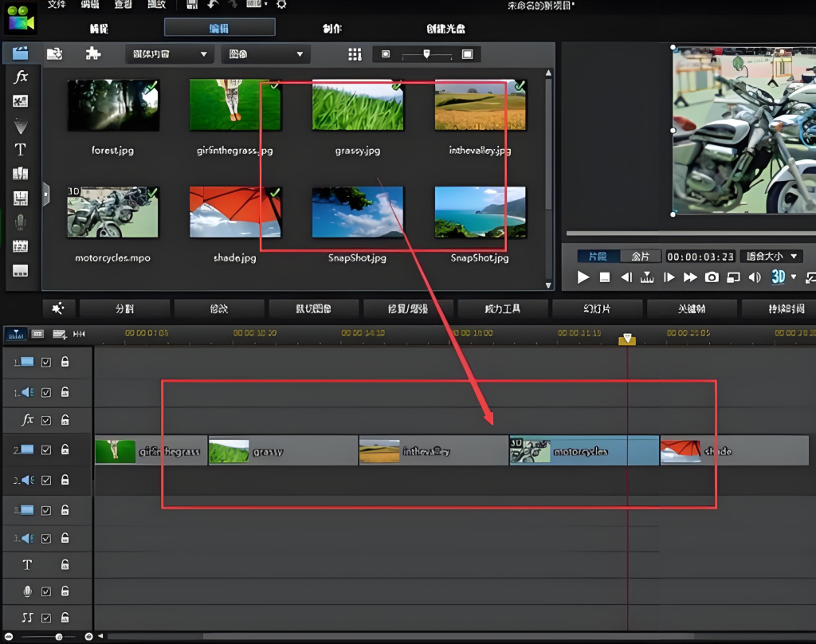Image resolution: width=816 pixels, height=644 pixels.
Task: Open the media type filter dropdown
Action: point(265,54)
